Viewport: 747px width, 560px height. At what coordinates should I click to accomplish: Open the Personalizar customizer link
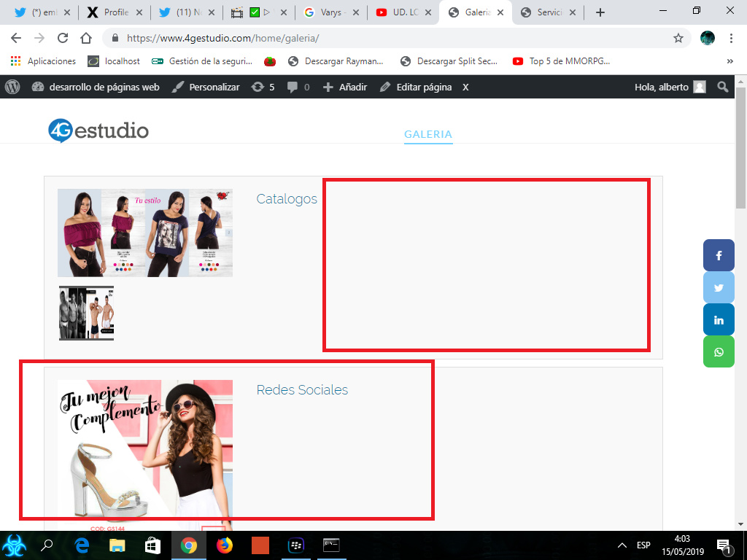coord(206,87)
